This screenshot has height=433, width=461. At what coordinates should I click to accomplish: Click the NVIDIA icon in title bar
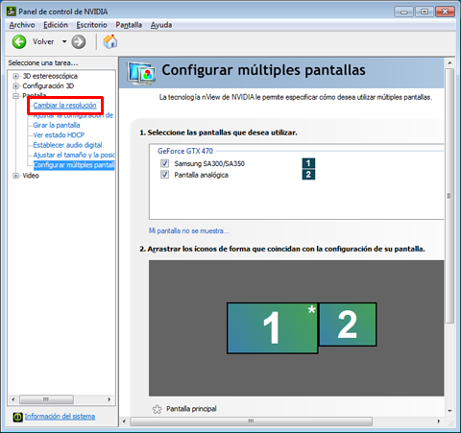click(x=11, y=12)
